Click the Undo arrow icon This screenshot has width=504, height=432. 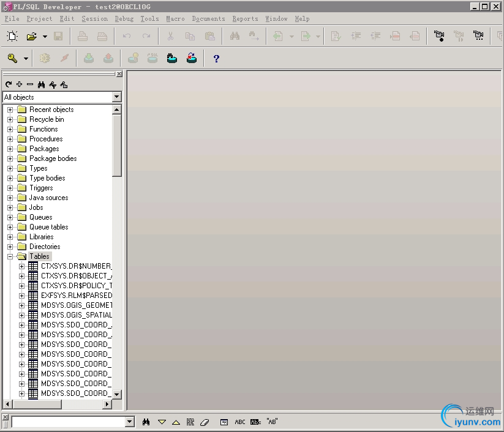click(x=127, y=36)
